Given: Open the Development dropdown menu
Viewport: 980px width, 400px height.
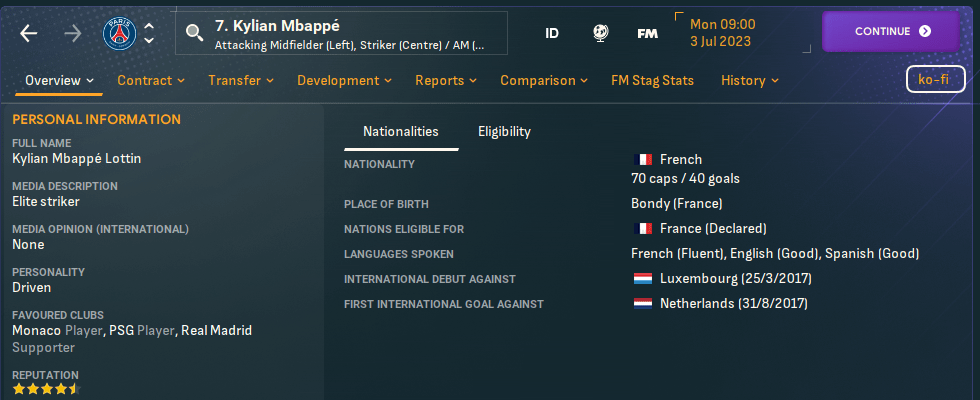Looking at the screenshot, I should coord(344,80).
